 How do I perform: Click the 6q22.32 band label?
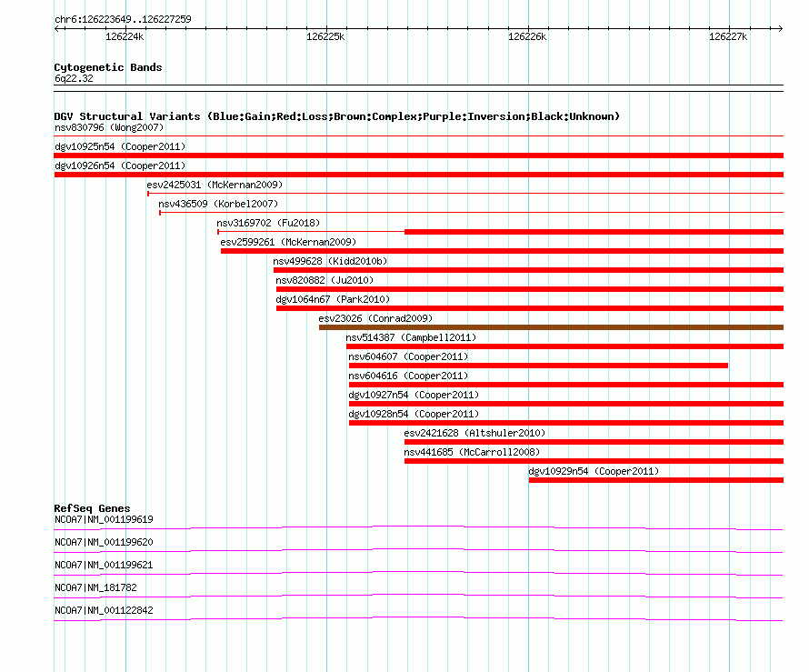point(74,78)
